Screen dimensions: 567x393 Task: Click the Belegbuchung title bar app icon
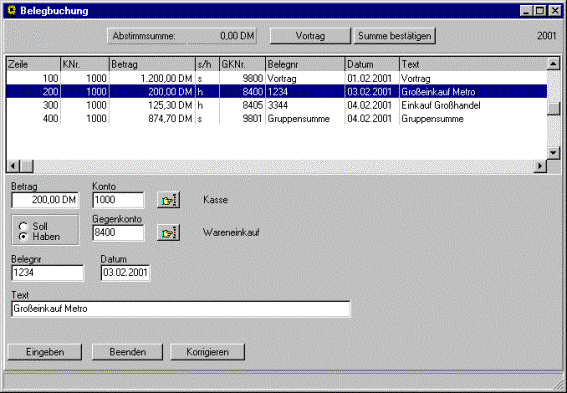pos(12,10)
